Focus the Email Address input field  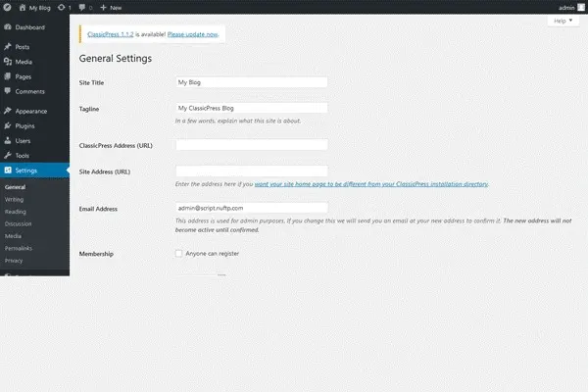(251, 208)
